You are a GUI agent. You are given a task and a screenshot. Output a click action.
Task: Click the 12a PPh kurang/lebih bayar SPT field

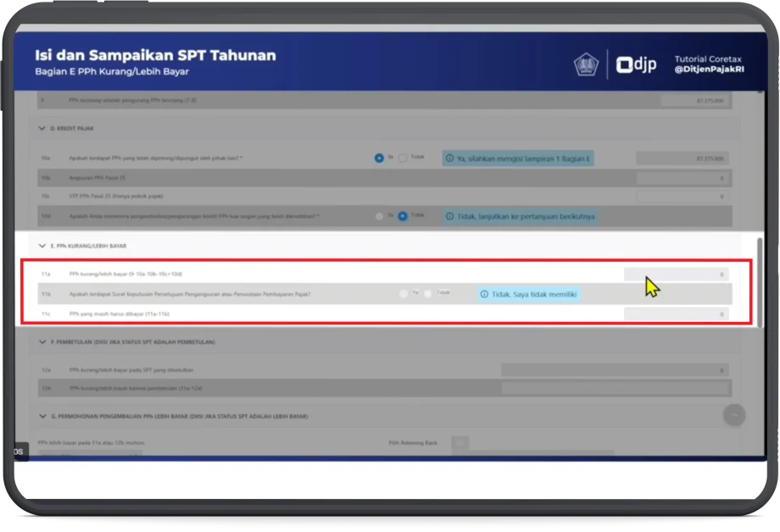point(614,370)
